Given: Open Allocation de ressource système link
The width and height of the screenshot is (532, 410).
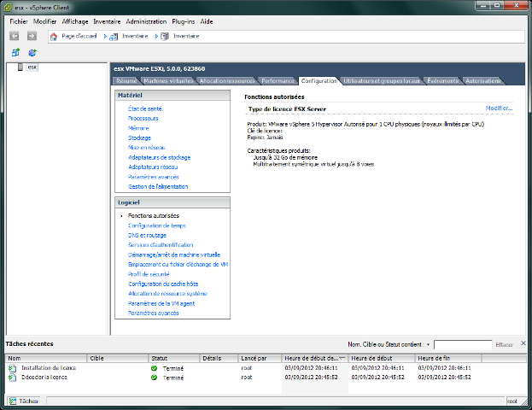Looking at the screenshot, I should (x=167, y=294).
